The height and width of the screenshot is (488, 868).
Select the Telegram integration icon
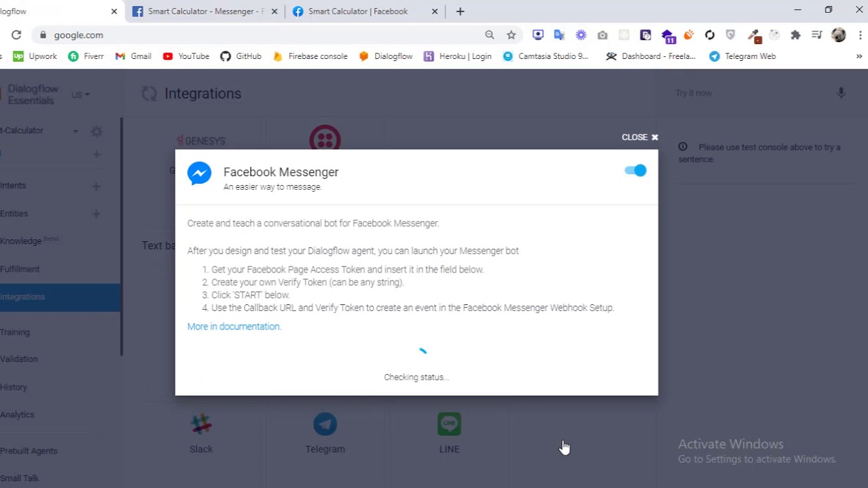tap(325, 424)
